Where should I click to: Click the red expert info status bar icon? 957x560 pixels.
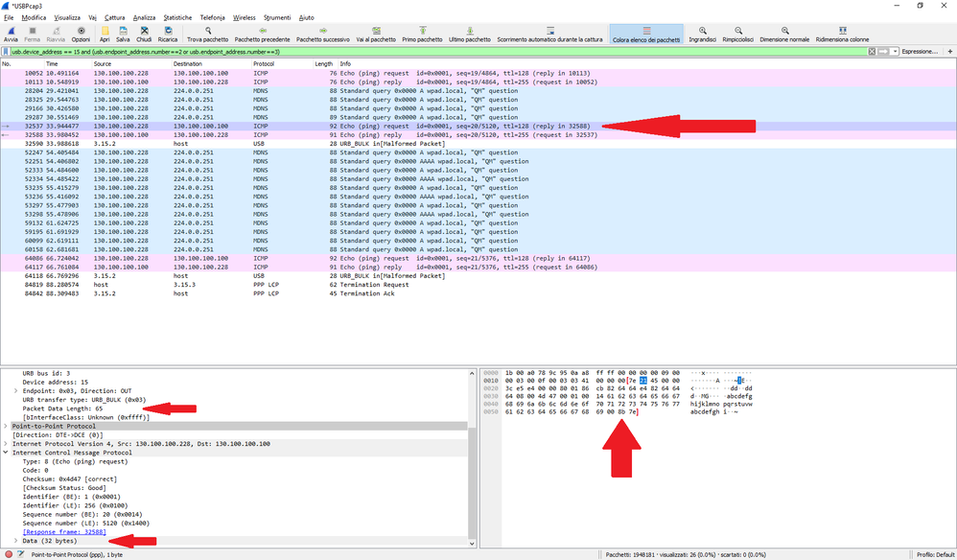tap(9, 554)
